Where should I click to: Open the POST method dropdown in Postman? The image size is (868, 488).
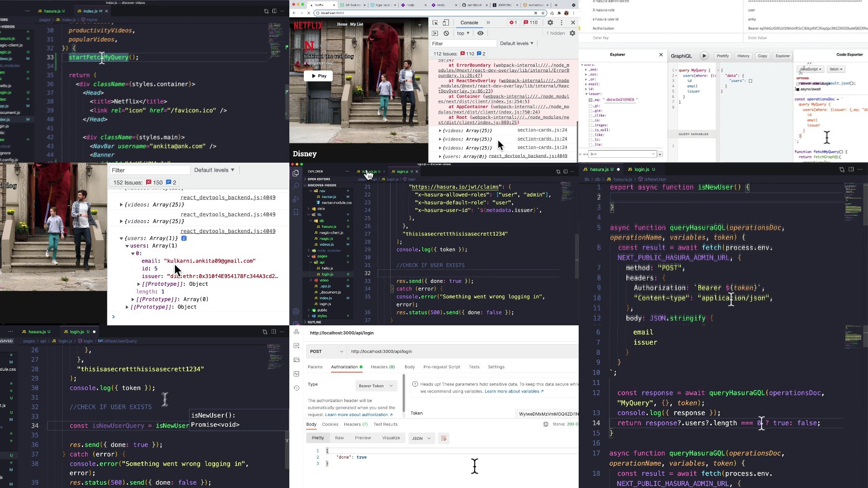tap(326, 351)
